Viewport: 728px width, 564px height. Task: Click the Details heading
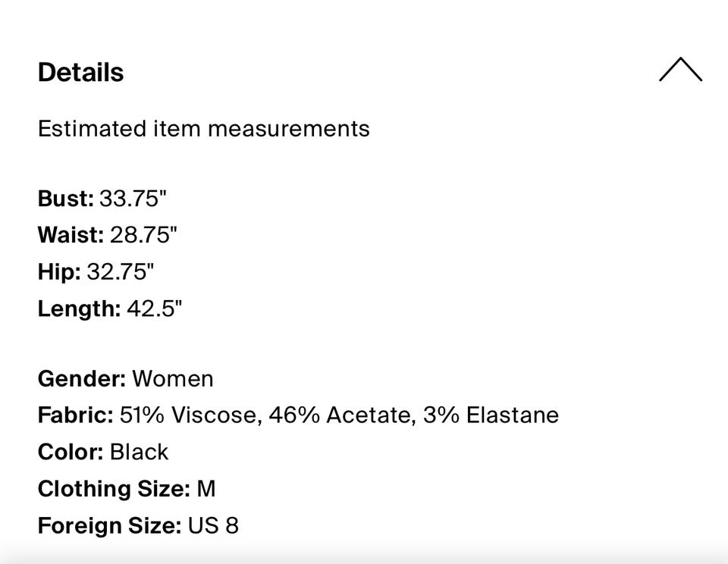pyautogui.click(x=80, y=73)
